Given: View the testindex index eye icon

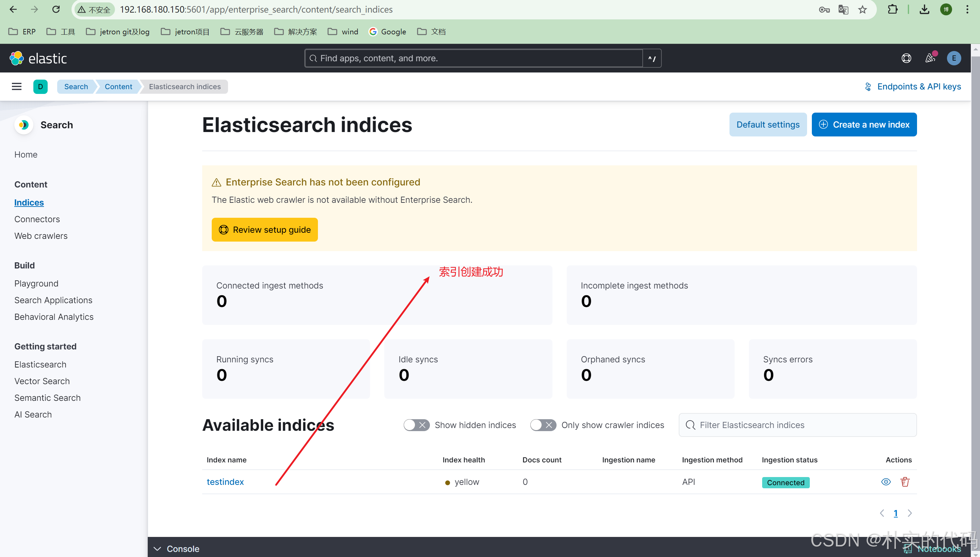Looking at the screenshot, I should point(886,482).
